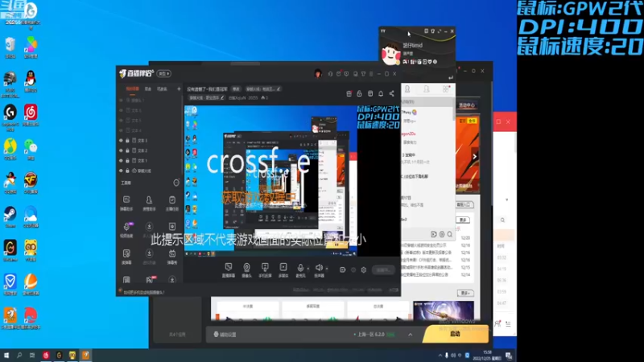Image resolution: width=644 pixels, height=362 pixels.
Task: Open the system clock in the taskbar
Action: [x=488, y=356]
